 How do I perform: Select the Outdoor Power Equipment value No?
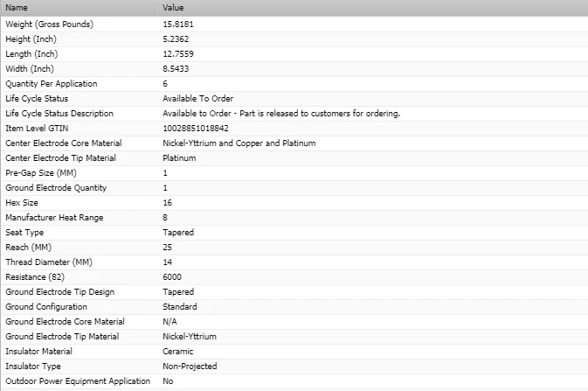[x=168, y=381]
